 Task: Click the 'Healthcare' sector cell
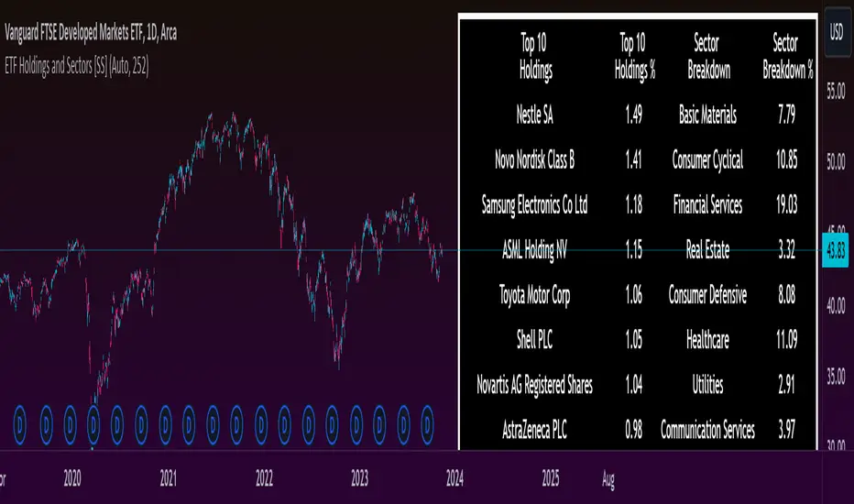tap(707, 340)
